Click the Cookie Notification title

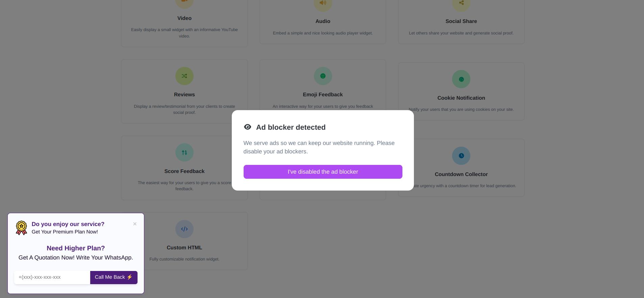[461, 98]
